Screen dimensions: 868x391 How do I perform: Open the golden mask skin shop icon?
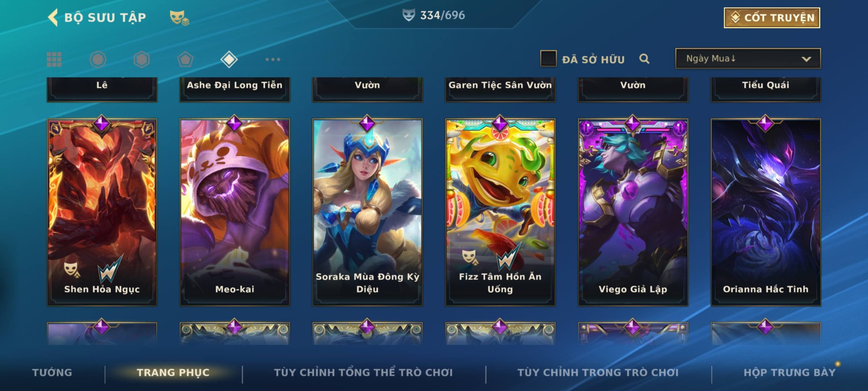pyautogui.click(x=179, y=17)
